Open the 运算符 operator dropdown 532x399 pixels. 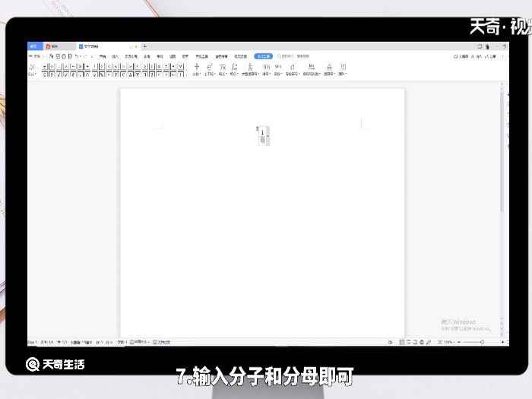[x=329, y=69]
